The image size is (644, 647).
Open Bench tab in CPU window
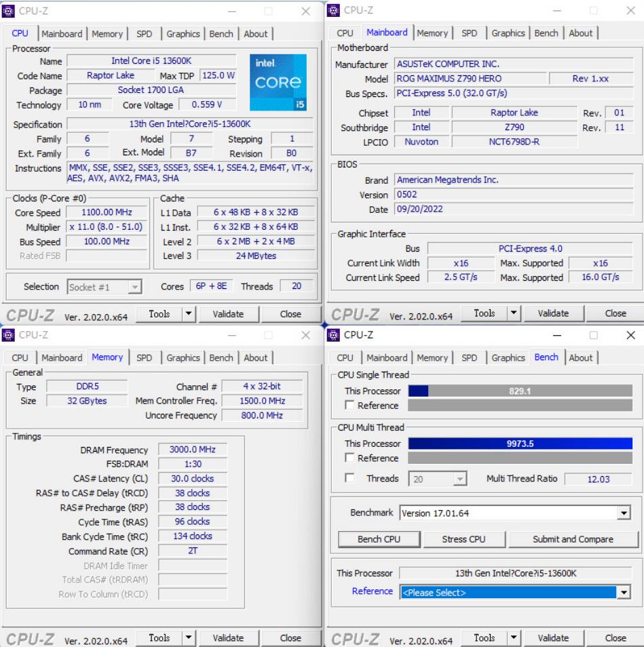pyautogui.click(x=221, y=34)
